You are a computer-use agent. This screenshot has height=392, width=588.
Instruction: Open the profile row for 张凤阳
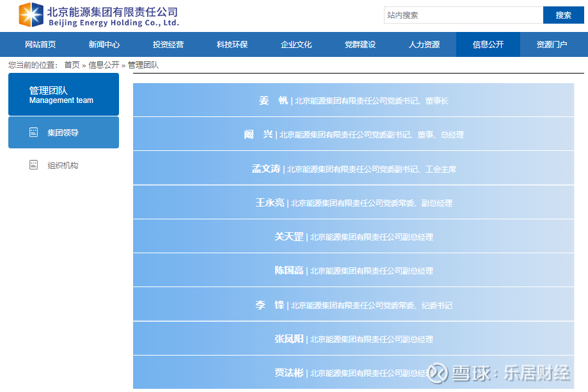click(353, 339)
